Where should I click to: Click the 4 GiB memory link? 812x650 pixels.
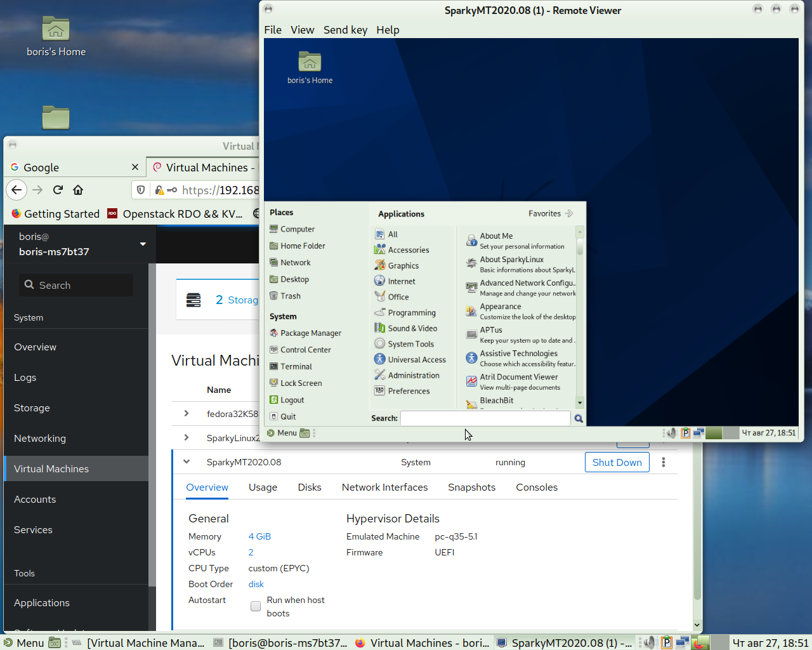coord(259,536)
